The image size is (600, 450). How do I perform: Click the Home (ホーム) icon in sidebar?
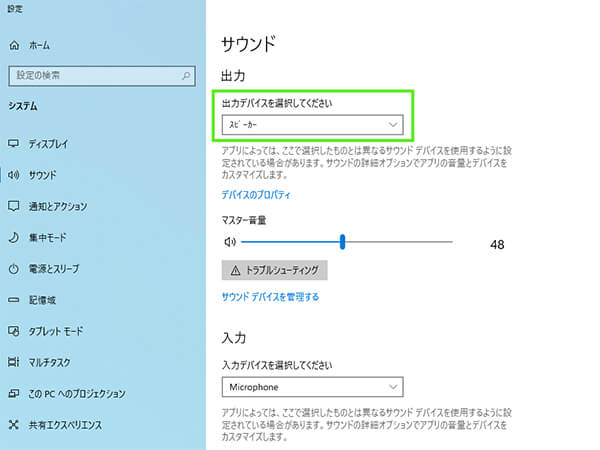point(13,46)
